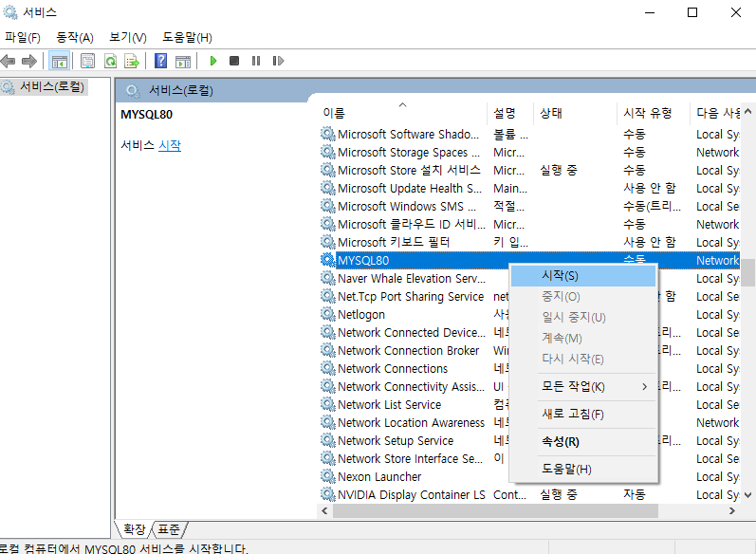Click services icon in window title bar
This screenshot has width=756, height=554.
pos(10,12)
